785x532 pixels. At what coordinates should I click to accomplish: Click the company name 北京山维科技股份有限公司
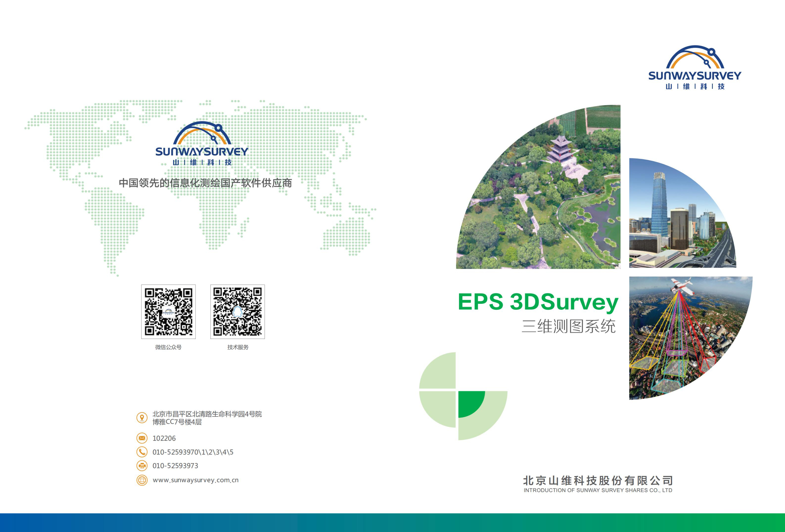tap(598, 480)
